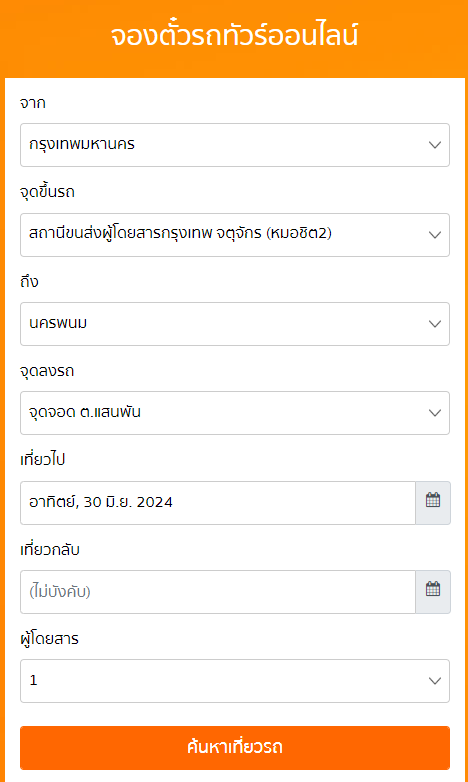Screen dimensions: 468x782
Task: Click the ถึง field label
Action: click(x=29, y=281)
